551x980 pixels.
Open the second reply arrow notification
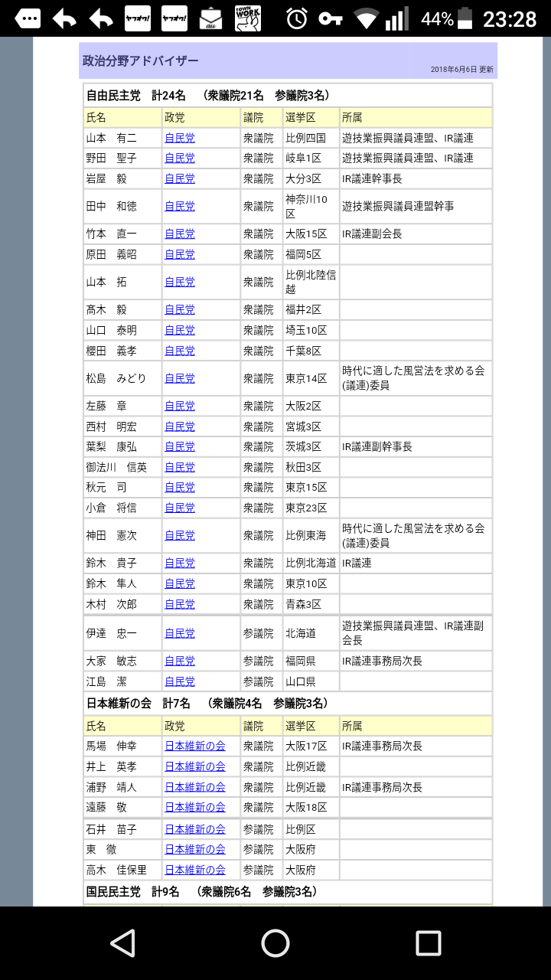(x=101, y=18)
